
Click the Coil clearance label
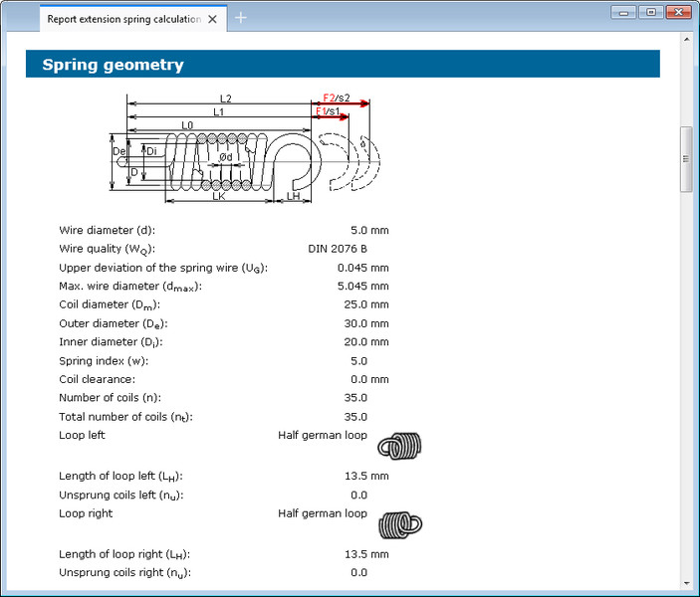pyautogui.click(x=97, y=379)
